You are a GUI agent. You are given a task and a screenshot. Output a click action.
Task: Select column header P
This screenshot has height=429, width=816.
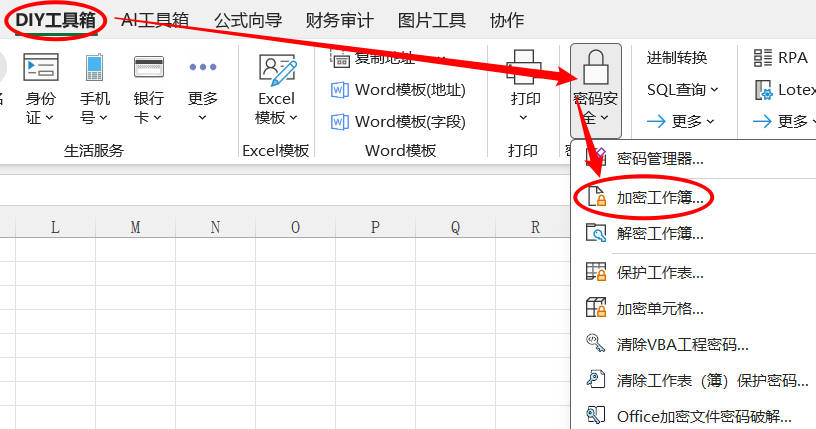click(x=375, y=227)
